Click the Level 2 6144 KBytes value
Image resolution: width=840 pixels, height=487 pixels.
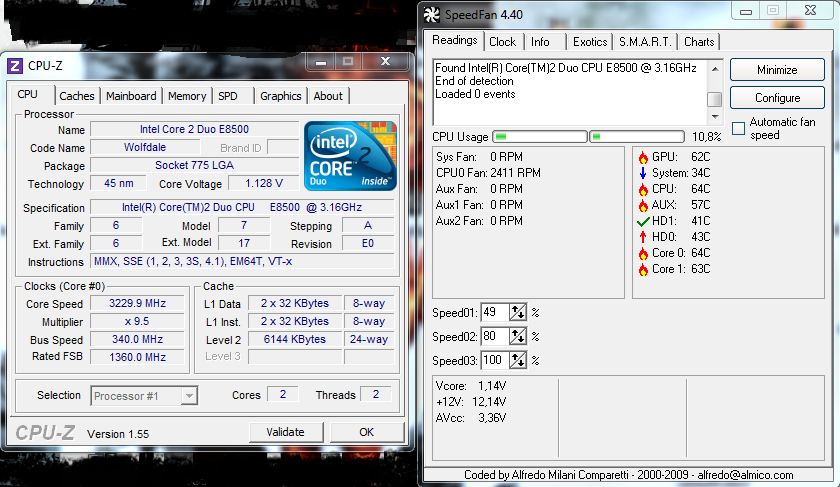pos(295,339)
